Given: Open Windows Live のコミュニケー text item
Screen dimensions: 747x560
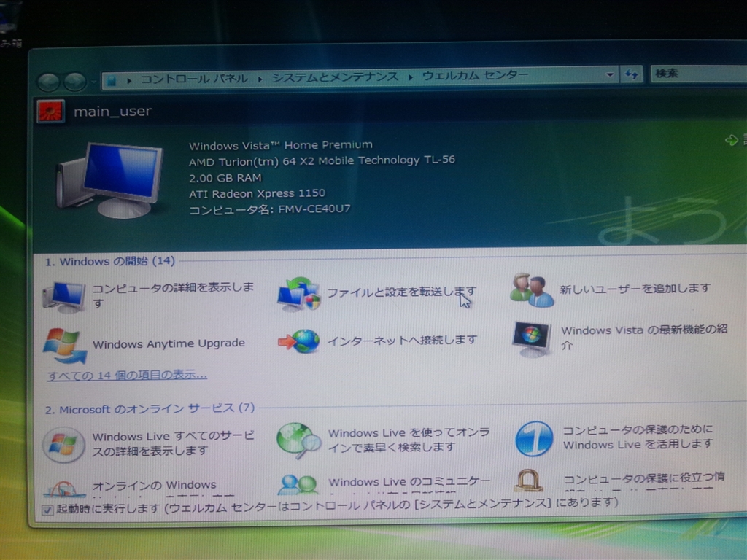Looking at the screenshot, I should pos(409,482).
